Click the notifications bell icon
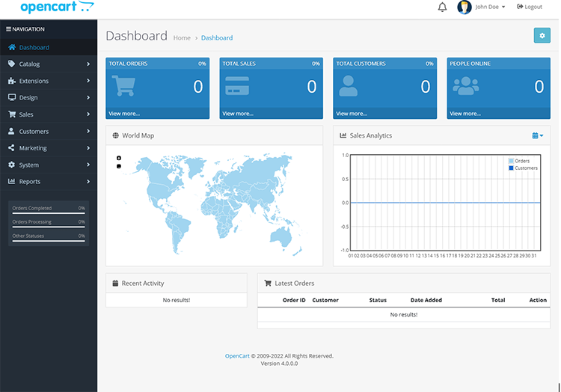This screenshot has width=561, height=392. click(442, 7)
